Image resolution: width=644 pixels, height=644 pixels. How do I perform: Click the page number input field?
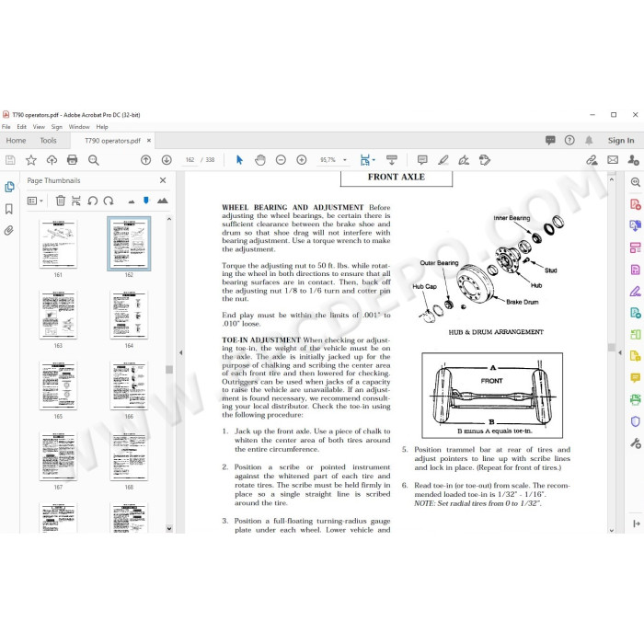coord(190,160)
